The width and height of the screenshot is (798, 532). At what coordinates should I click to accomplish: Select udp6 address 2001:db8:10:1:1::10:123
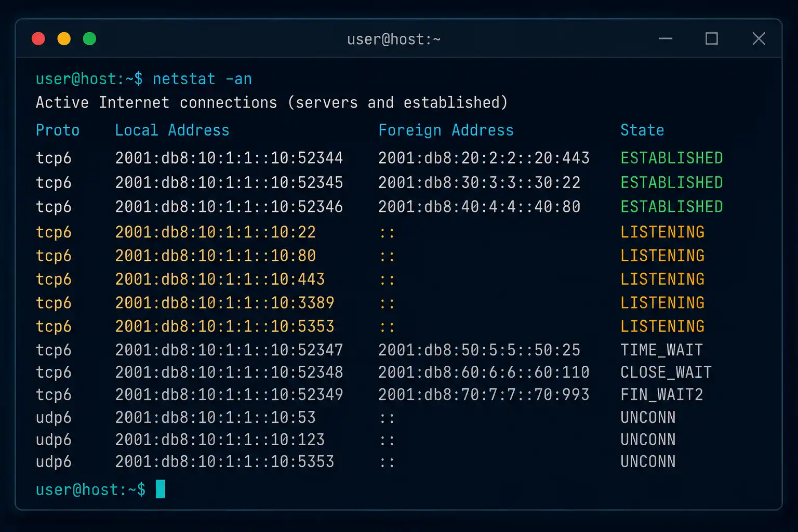click(x=220, y=440)
